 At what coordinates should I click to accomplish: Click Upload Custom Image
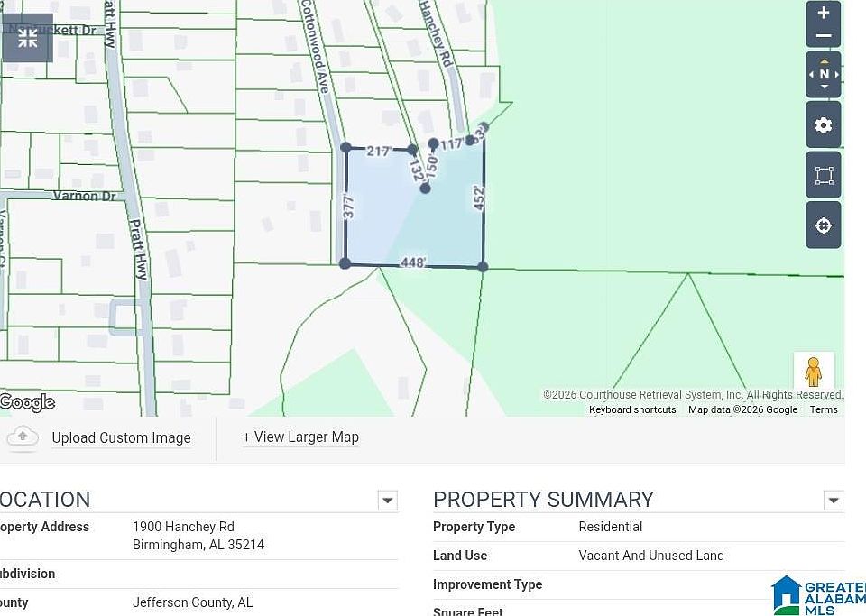tap(121, 438)
